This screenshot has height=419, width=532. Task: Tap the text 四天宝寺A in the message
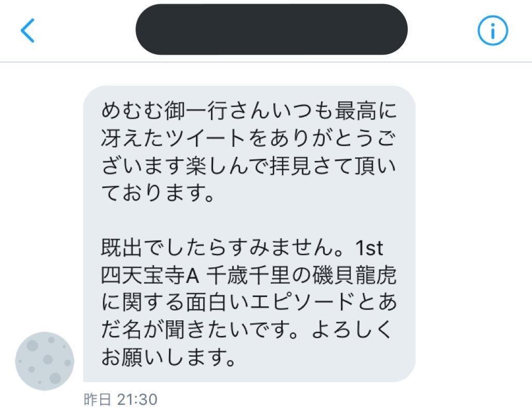tap(150, 275)
